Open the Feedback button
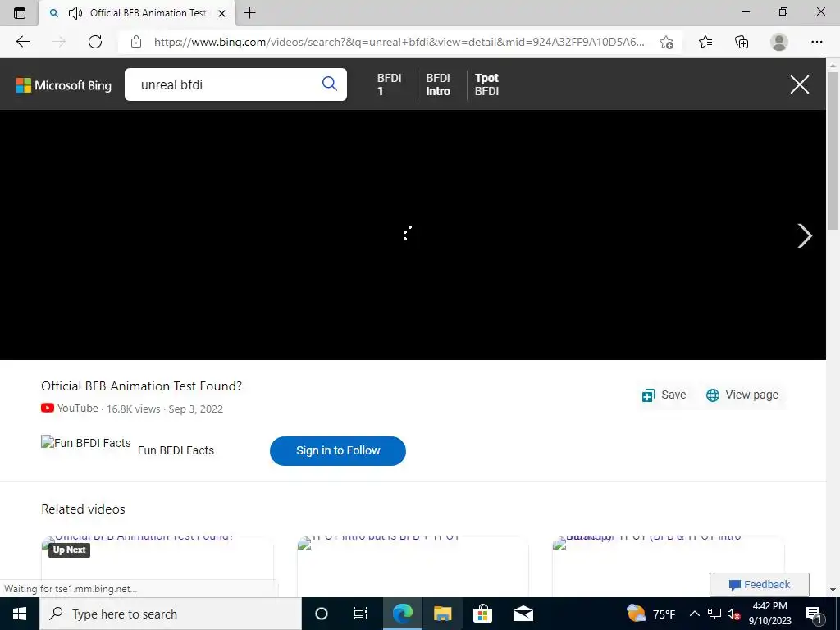 (759, 584)
